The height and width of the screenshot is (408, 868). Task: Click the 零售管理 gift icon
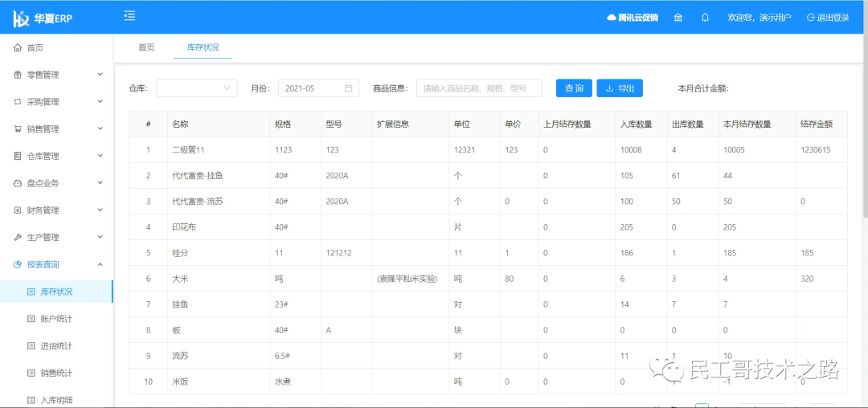tap(18, 75)
